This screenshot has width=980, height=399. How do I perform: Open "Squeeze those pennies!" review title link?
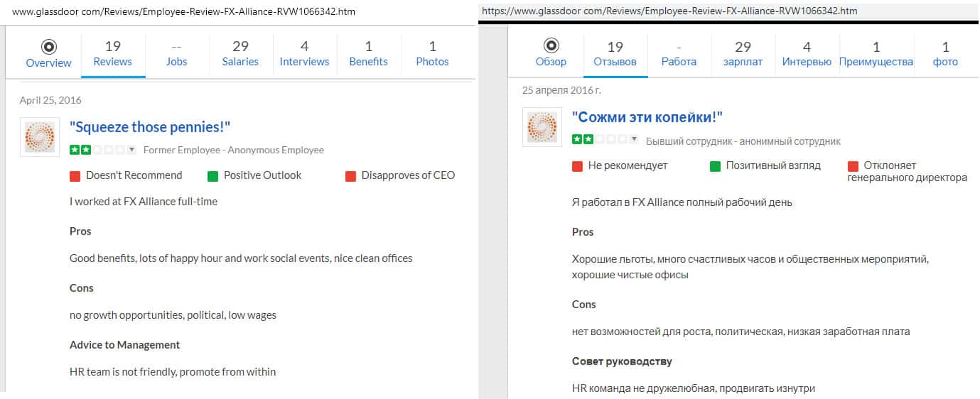pyautogui.click(x=150, y=128)
